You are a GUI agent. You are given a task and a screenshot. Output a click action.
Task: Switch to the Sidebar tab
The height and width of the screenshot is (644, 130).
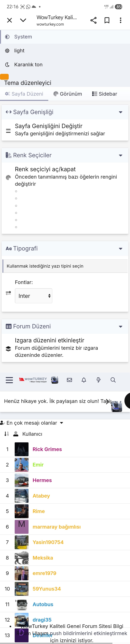[105, 94]
